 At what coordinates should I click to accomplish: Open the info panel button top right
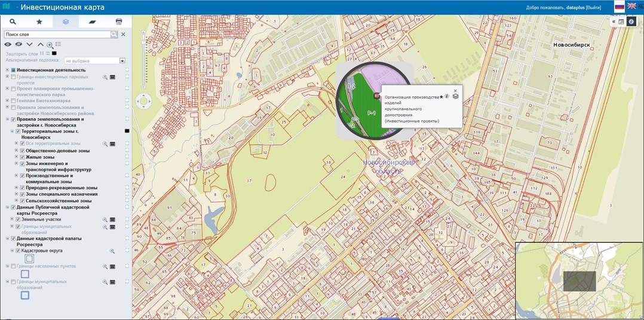point(631,22)
